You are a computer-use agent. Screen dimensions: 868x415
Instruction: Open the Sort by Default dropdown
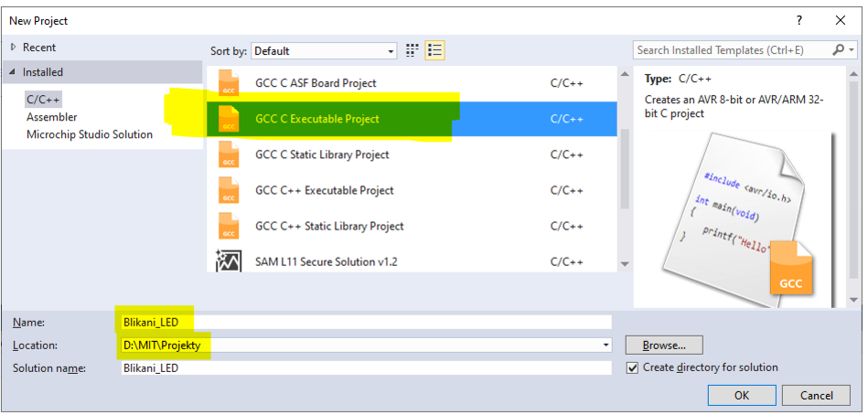pyautogui.click(x=324, y=51)
